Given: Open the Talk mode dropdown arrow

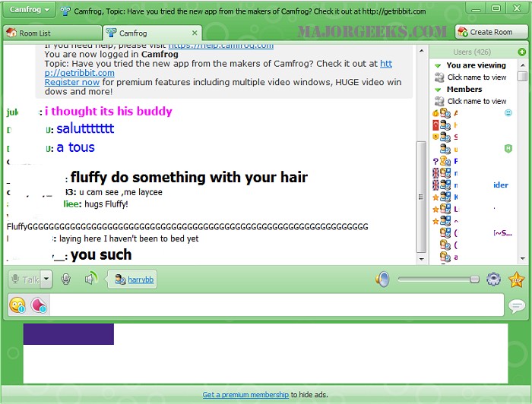Looking at the screenshot, I should pyautogui.click(x=46, y=279).
